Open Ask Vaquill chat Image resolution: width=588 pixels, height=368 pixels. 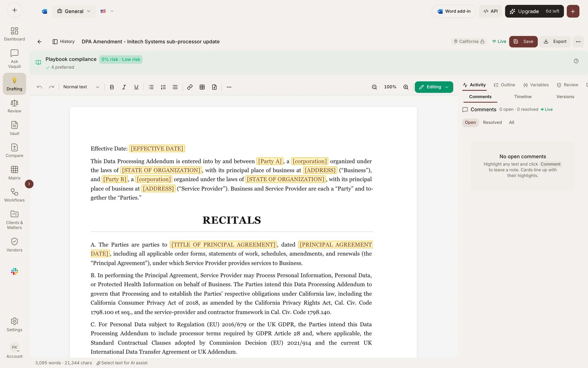point(14,59)
